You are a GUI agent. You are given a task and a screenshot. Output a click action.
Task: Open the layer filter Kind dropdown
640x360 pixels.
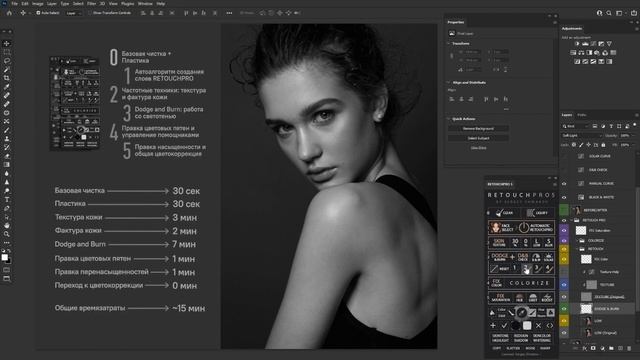pyautogui.click(x=576, y=126)
